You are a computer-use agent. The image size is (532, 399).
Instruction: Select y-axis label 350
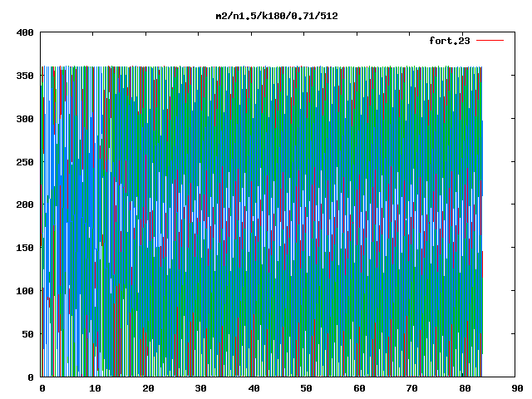click(x=25, y=76)
